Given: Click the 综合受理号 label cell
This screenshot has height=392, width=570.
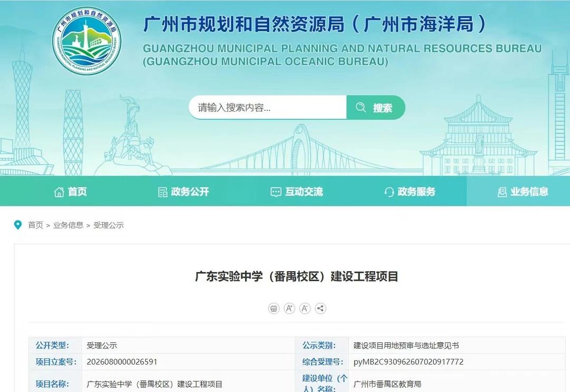Looking at the screenshot, I should [322, 362].
